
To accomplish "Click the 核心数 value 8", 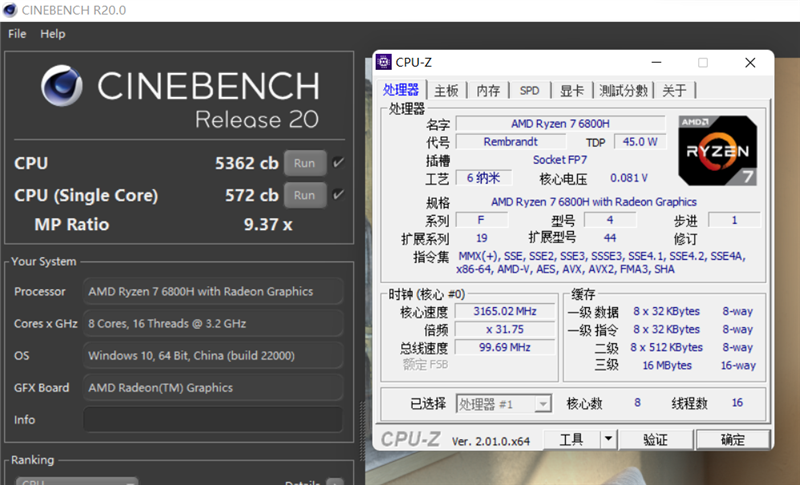I will 637,403.
